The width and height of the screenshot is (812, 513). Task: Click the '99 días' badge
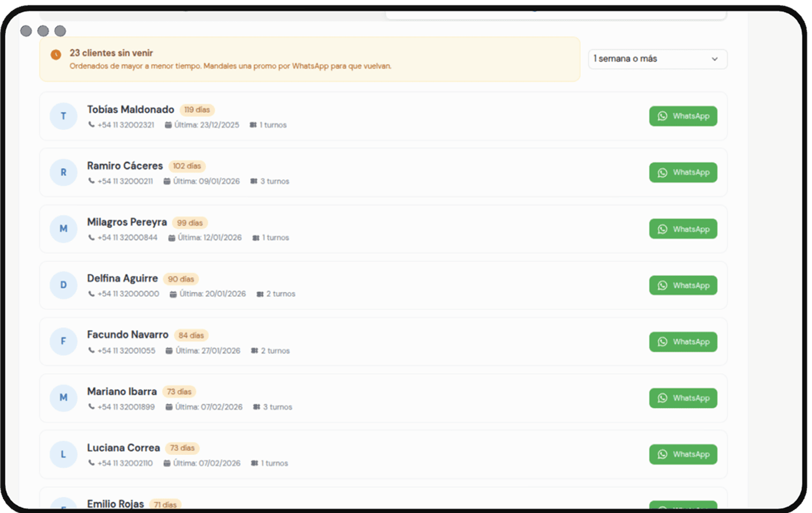pos(190,222)
